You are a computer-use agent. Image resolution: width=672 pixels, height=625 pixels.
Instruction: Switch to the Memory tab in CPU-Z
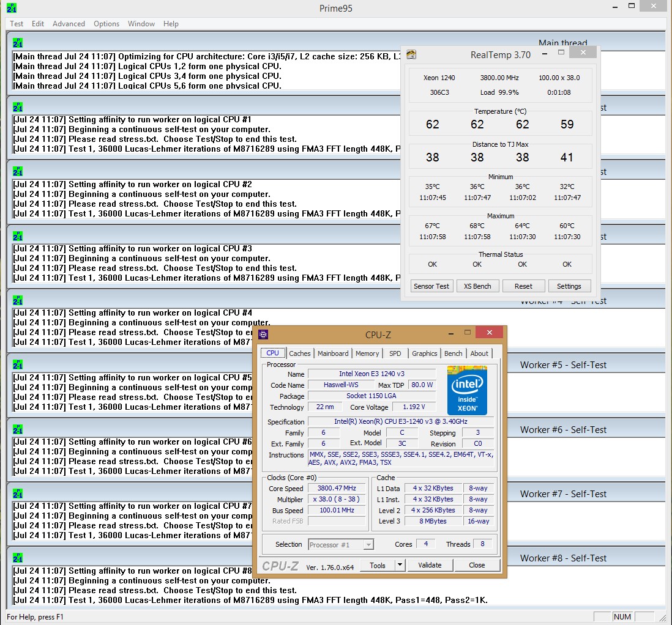pos(367,353)
